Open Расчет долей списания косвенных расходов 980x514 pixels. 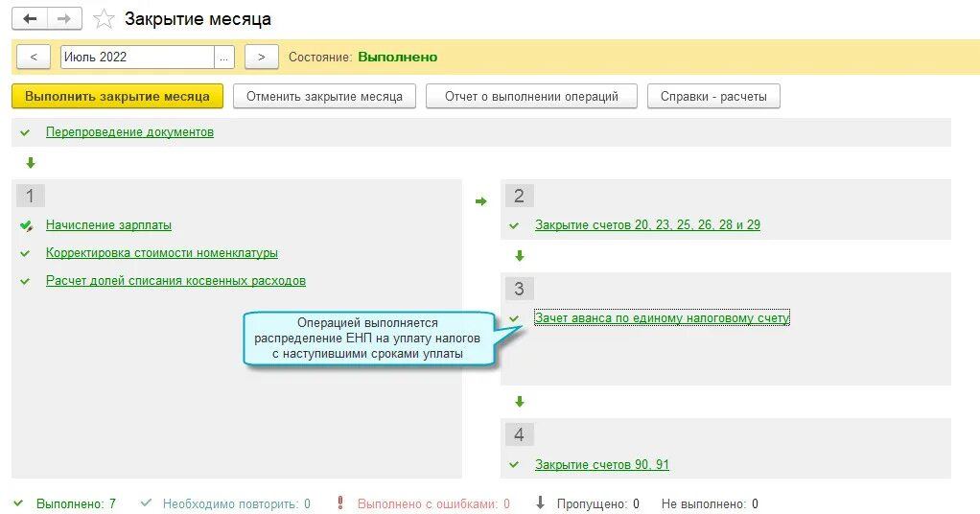(x=175, y=281)
